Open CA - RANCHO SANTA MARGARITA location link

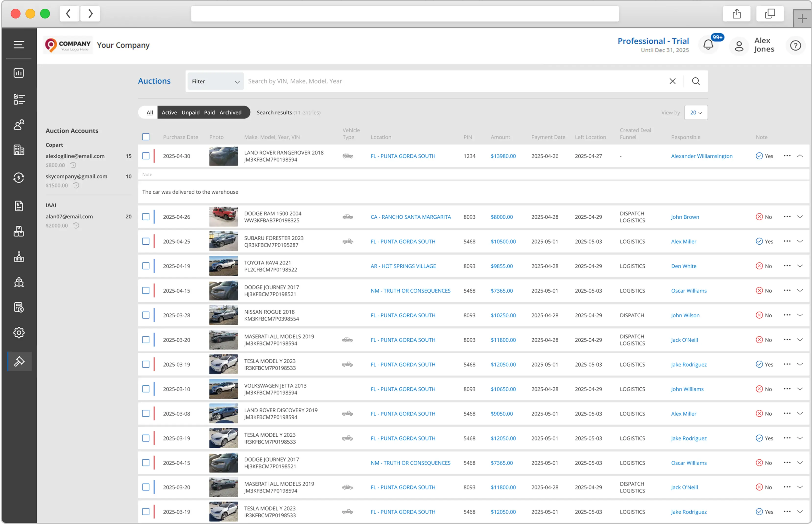411,217
